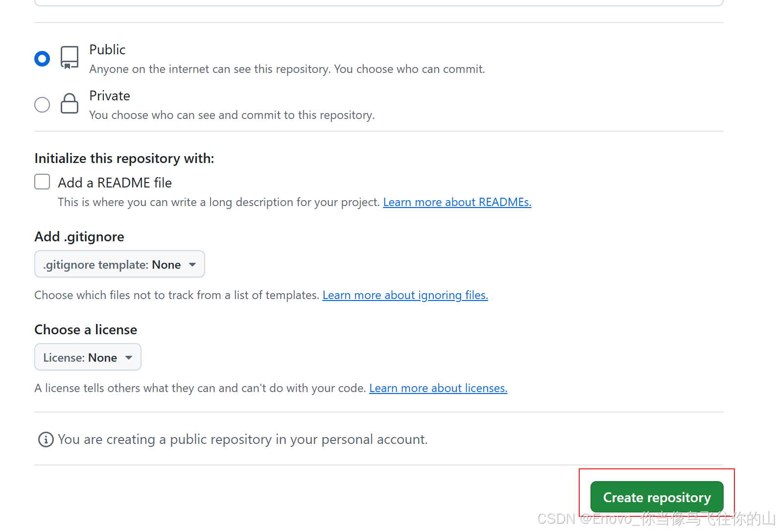
Task: Click 'You are creating a public repository' notice
Action: point(242,439)
